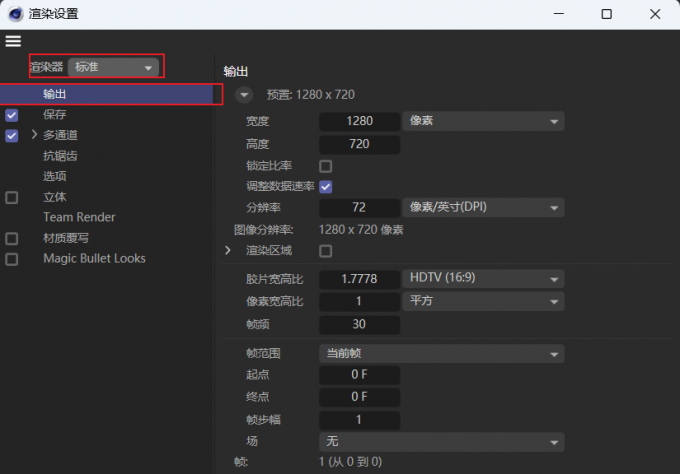The height and width of the screenshot is (474, 680).
Task: Open the 平方 pixel aspect dropdown
Action: click(x=484, y=301)
